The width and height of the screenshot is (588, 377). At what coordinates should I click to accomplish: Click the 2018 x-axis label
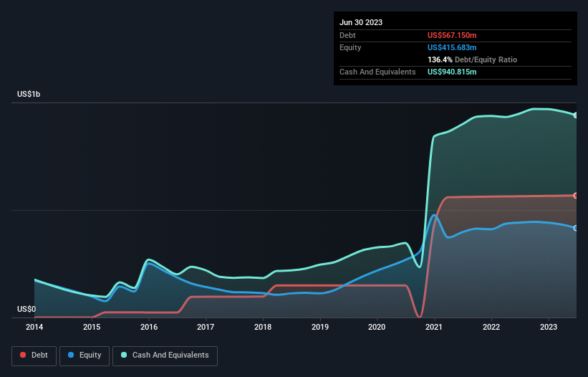tap(263, 327)
